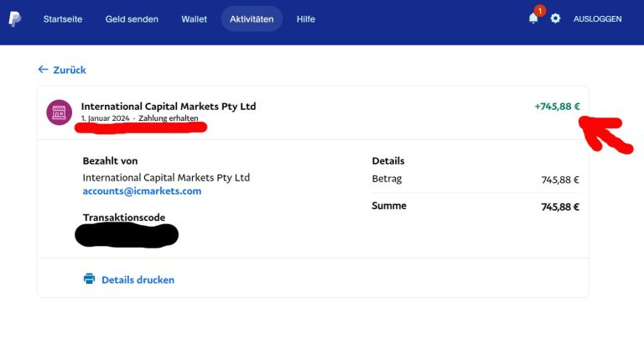The image size is (644, 340).
Task: Click the red notification badge
Action: (x=540, y=10)
